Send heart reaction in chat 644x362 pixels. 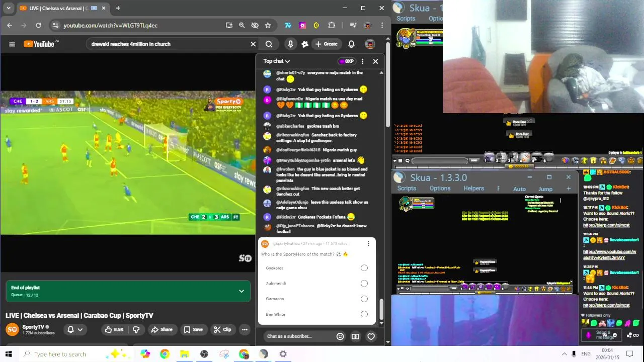click(371, 336)
